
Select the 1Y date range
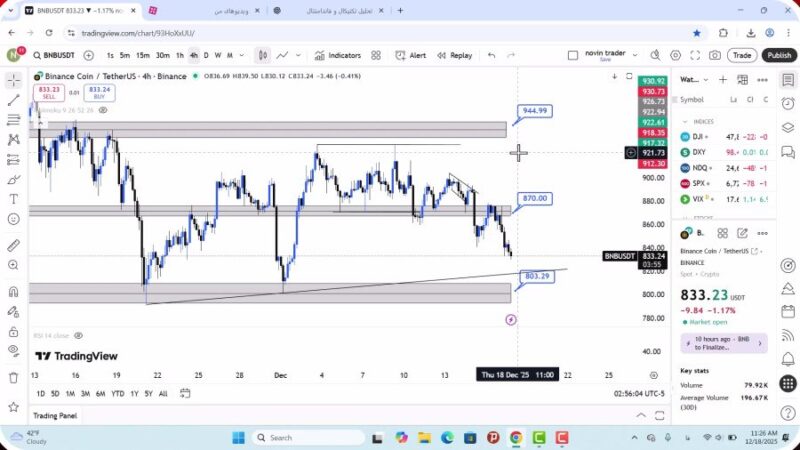[133, 393]
